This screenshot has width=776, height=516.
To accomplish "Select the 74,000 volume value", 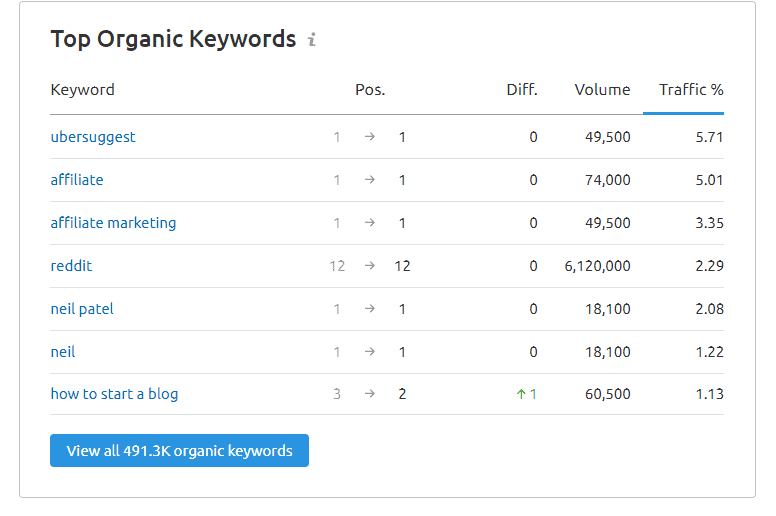I will 608,180.
